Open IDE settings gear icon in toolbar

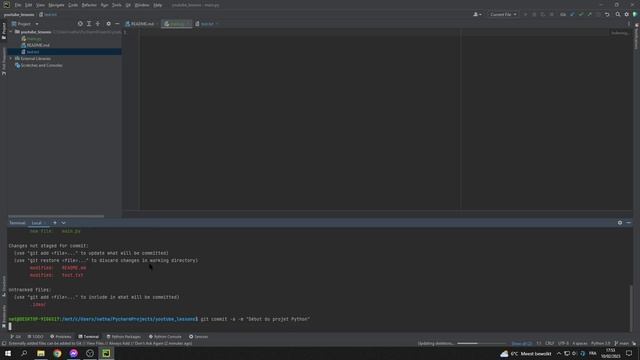627,15
